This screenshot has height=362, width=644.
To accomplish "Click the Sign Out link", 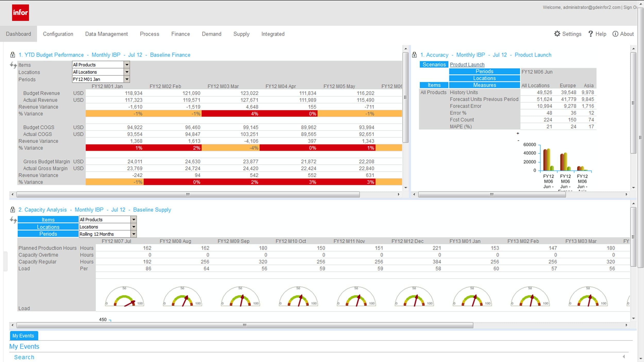I will click(630, 7).
